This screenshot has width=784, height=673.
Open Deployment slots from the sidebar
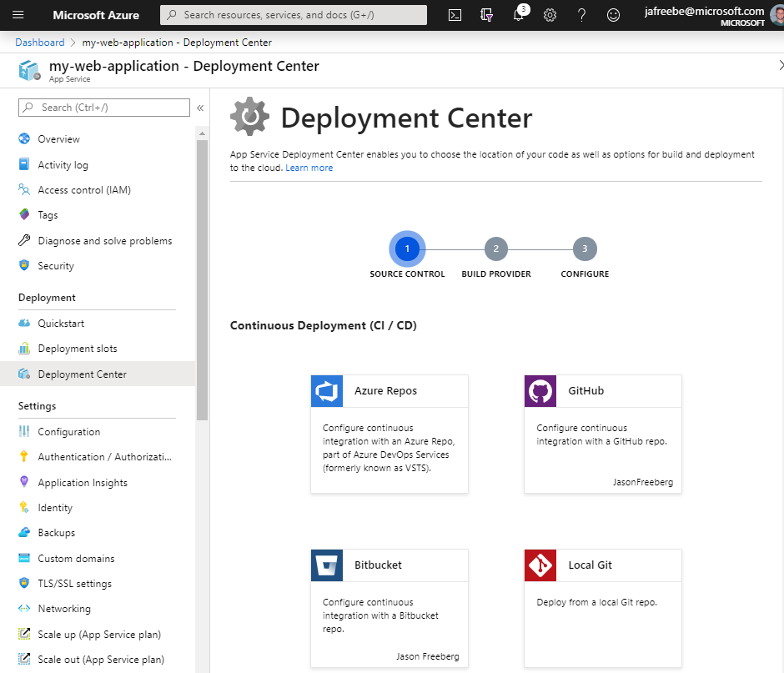point(78,348)
